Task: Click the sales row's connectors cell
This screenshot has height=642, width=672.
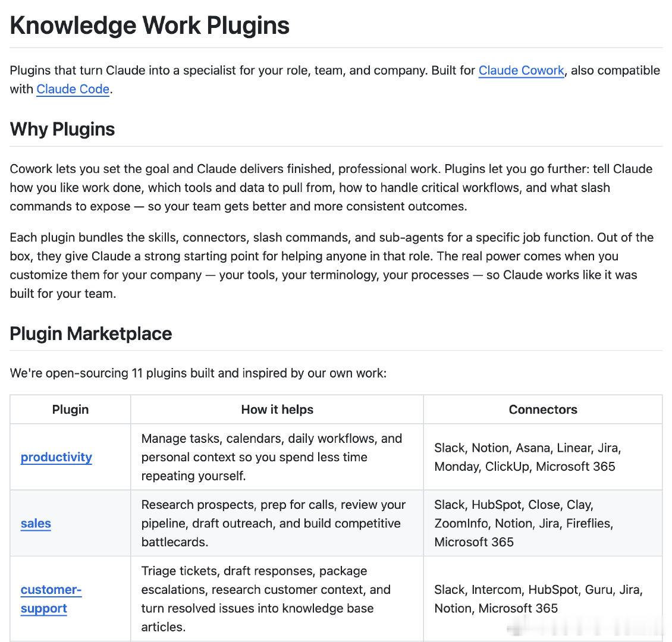Action: [x=543, y=523]
